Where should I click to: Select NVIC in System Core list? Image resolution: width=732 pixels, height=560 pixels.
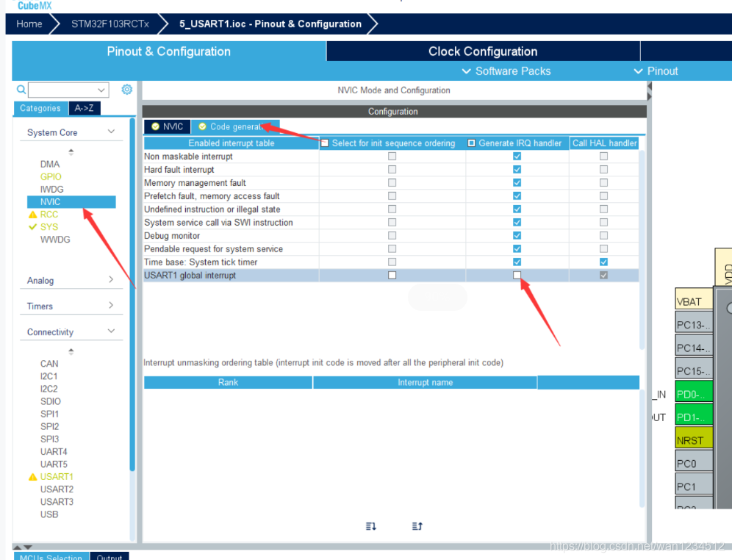[x=51, y=201]
